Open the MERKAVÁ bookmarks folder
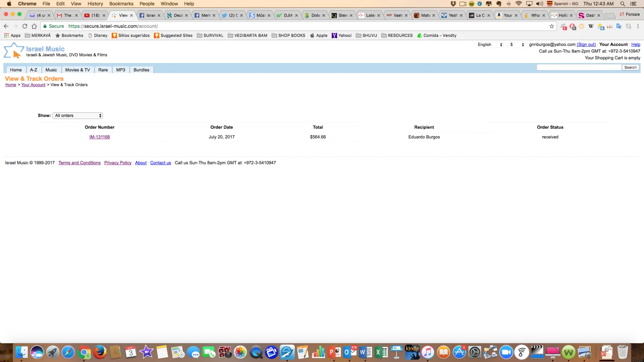 click(x=38, y=35)
